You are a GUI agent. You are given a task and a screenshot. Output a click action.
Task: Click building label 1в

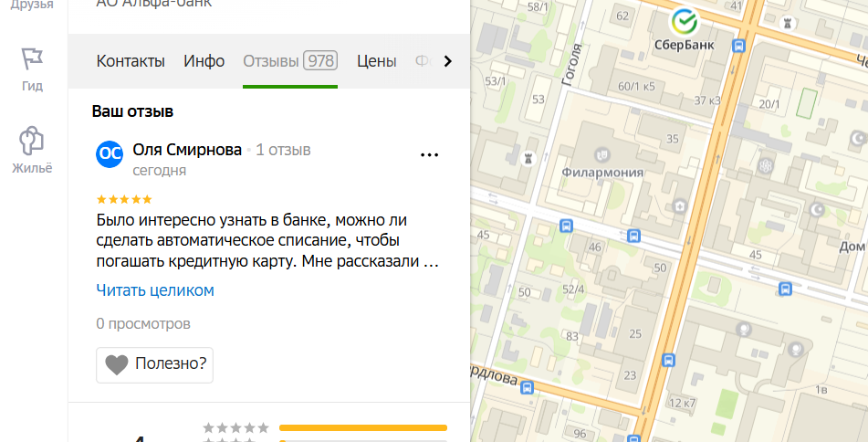pos(821,390)
